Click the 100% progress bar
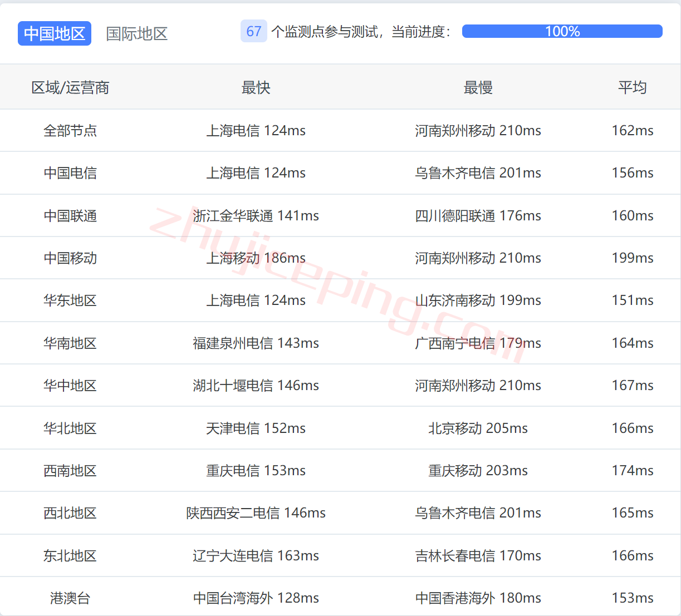This screenshot has height=616, width=681. click(x=562, y=31)
